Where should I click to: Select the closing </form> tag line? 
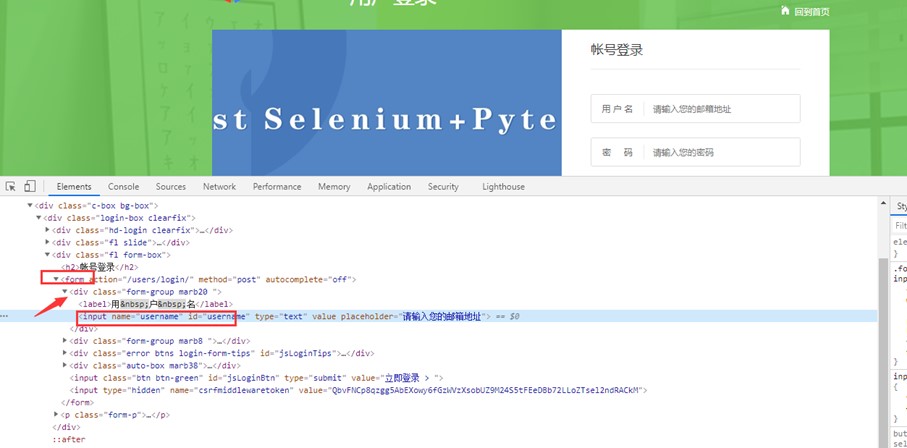coord(78,402)
